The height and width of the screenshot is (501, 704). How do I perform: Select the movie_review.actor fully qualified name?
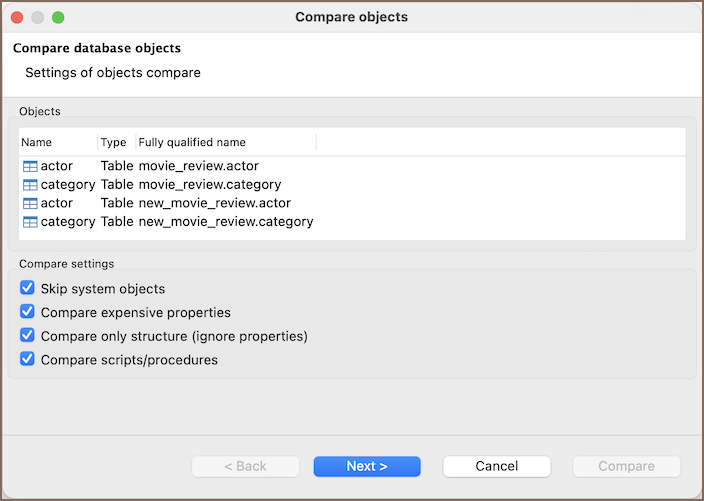[200, 166]
